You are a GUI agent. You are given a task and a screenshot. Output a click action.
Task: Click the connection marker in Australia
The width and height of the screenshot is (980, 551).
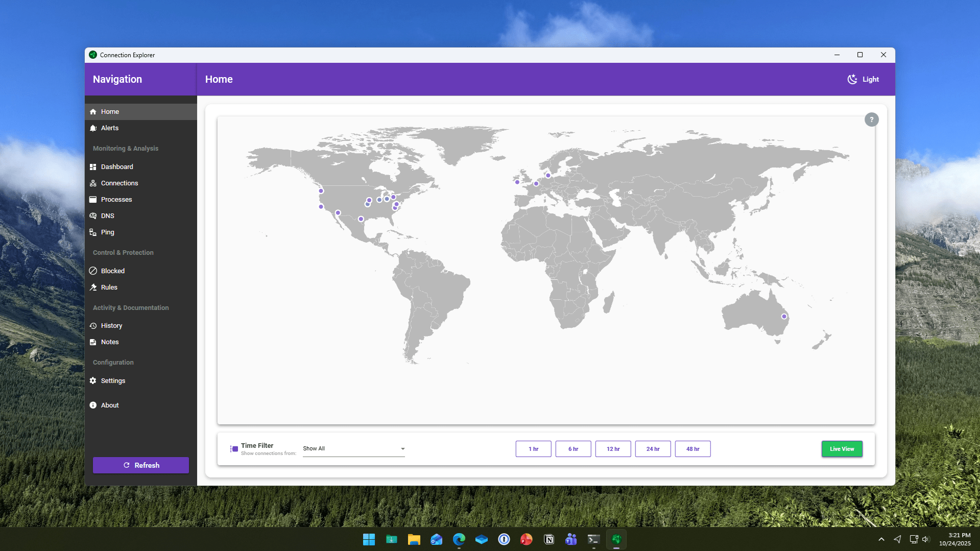tap(784, 317)
